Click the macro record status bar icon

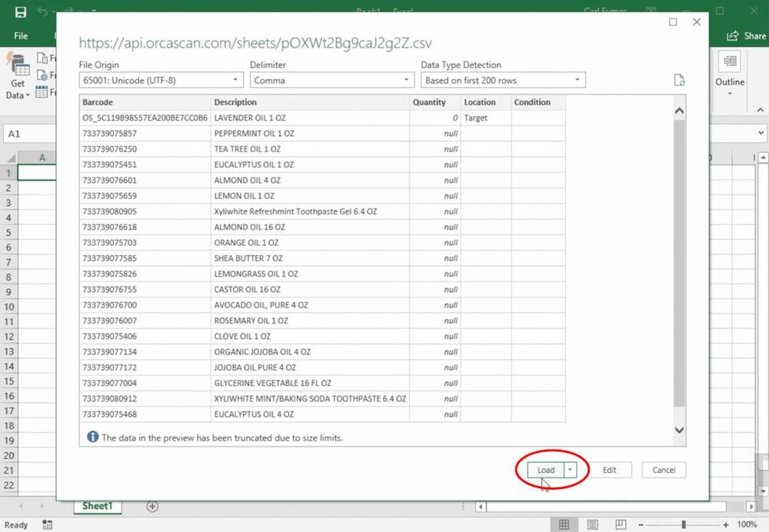(x=48, y=524)
